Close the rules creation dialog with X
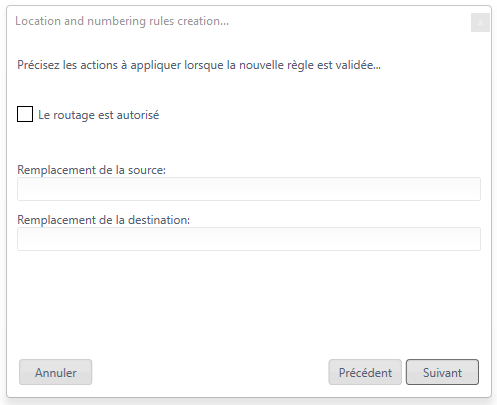 (x=480, y=23)
